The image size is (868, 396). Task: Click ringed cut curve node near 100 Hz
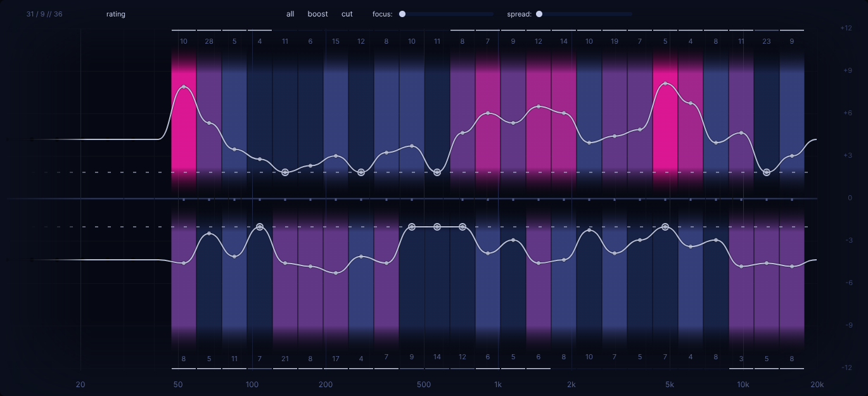(260, 226)
